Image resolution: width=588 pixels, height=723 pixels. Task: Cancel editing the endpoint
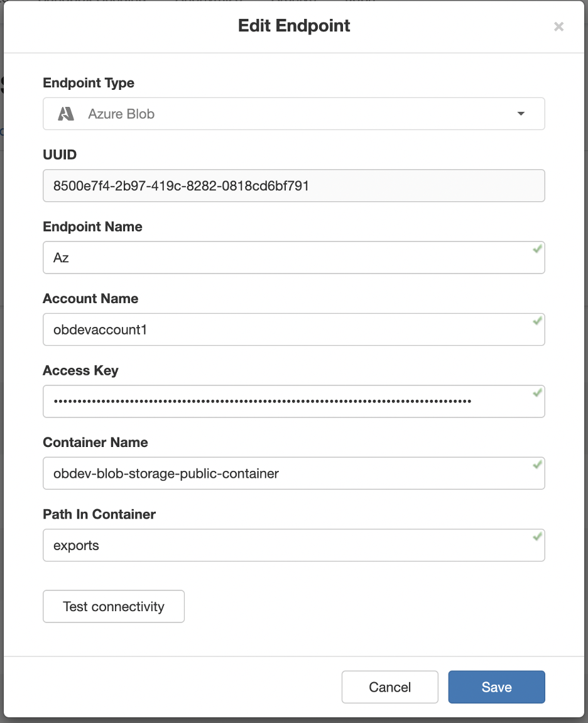(x=389, y=687)
